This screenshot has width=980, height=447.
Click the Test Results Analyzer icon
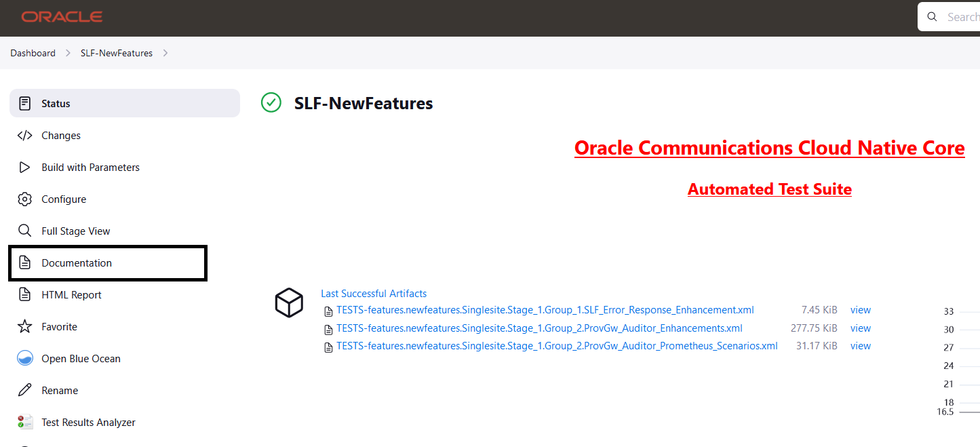point(25,422)
